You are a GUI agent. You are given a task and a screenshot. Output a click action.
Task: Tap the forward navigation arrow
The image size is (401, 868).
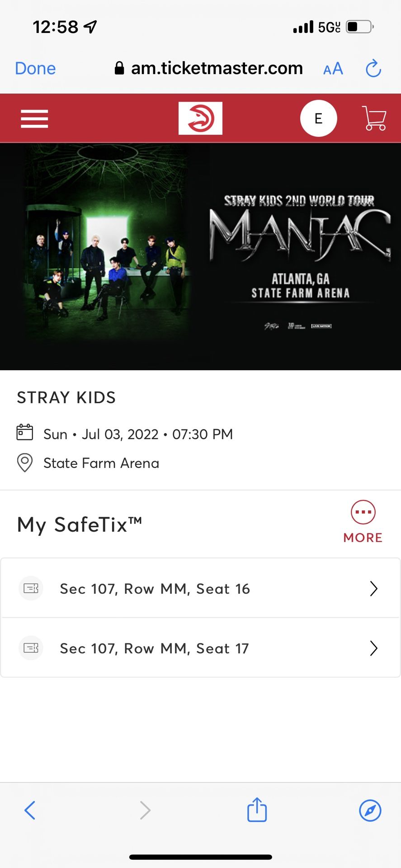coord(145,810)
